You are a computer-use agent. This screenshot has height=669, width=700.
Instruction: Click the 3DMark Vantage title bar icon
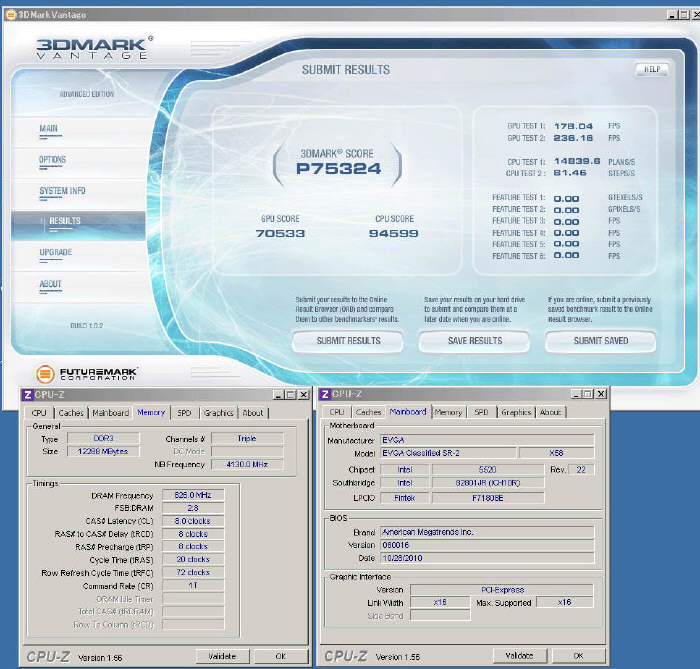10,15
